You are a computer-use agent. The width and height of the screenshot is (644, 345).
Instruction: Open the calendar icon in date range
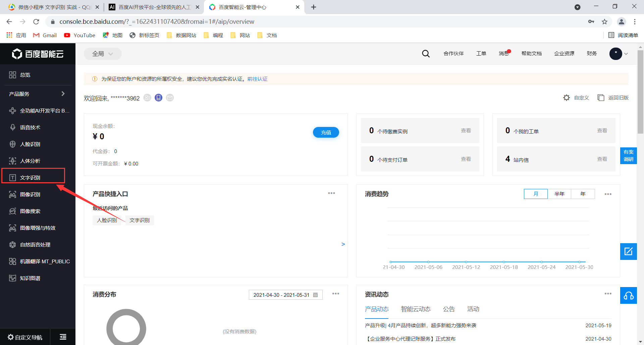click(x=315, y=295)
